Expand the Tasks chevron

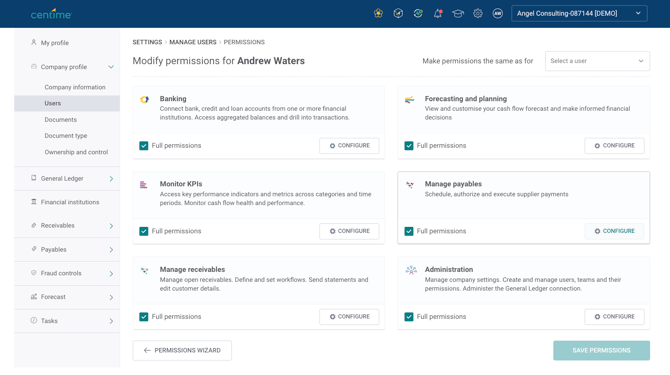pos(111,321)
